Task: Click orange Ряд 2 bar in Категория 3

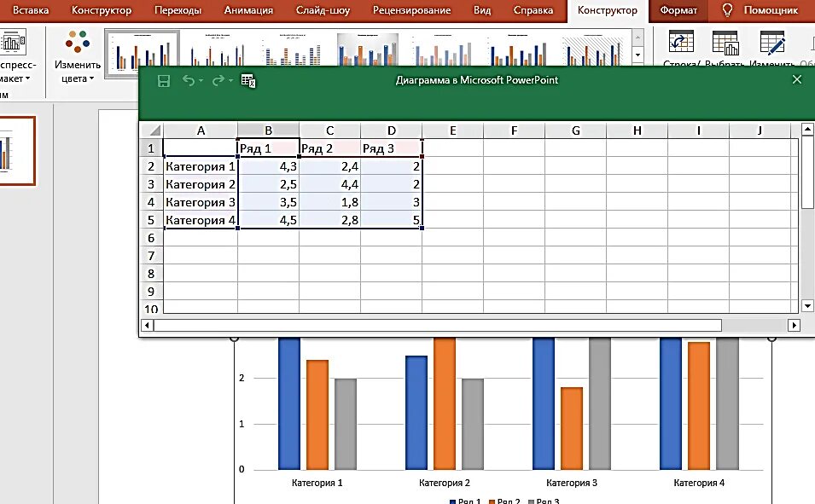Action: point(572,428)
